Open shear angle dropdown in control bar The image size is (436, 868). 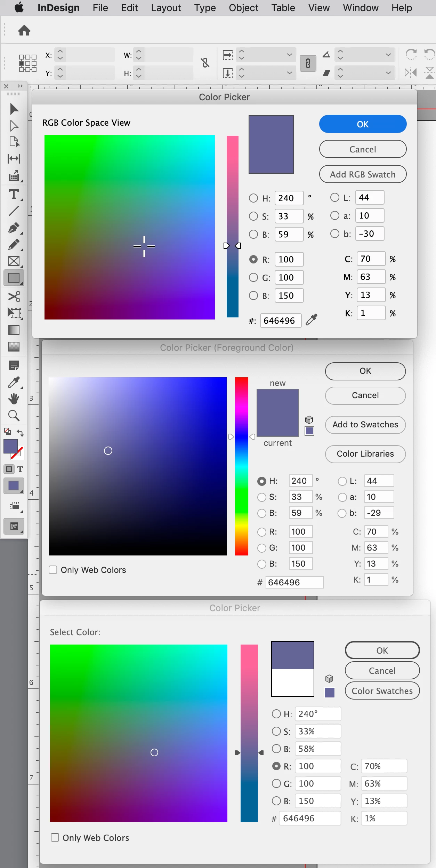click(388, 73)
